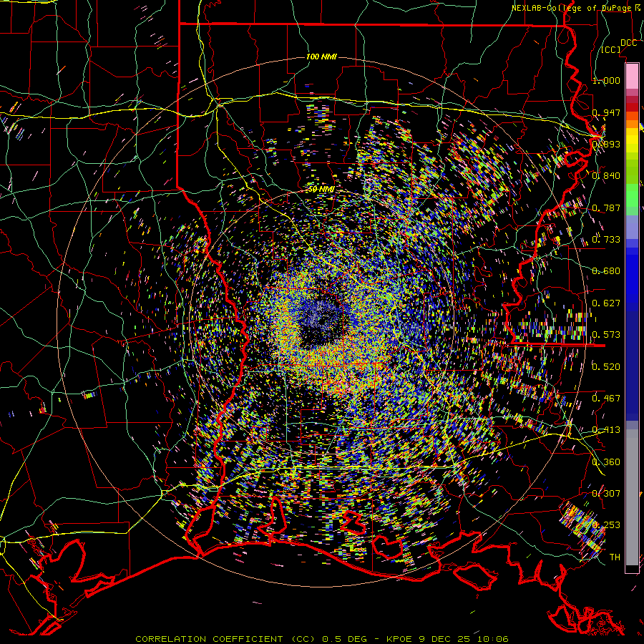Click the 0.360 scale value
This screenshot has height=644, width=644.
pos(606,462)
